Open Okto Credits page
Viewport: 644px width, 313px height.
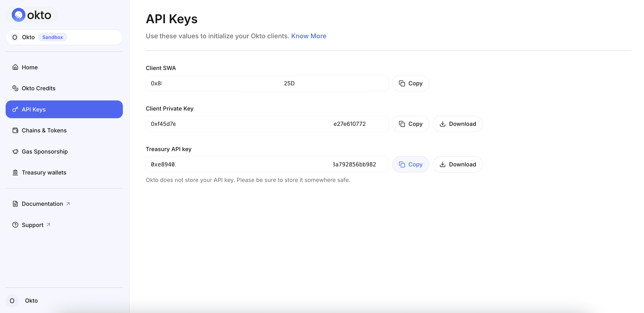click(x=64, y=88)
